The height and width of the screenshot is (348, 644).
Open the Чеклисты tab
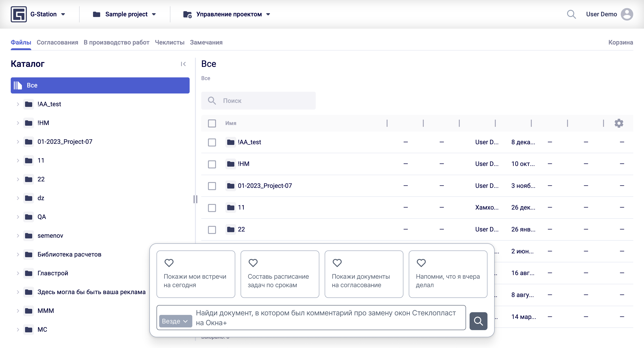(x=169, y=42)
